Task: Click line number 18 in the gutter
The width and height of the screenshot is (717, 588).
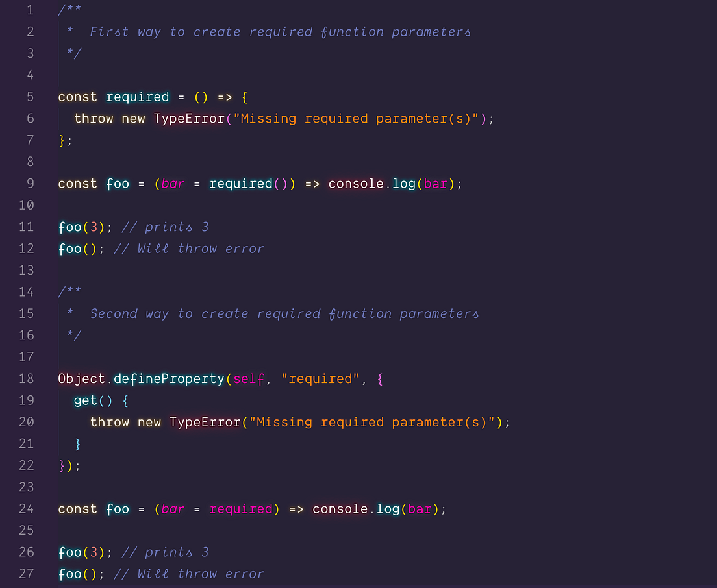Action: [x=27, y=378]
